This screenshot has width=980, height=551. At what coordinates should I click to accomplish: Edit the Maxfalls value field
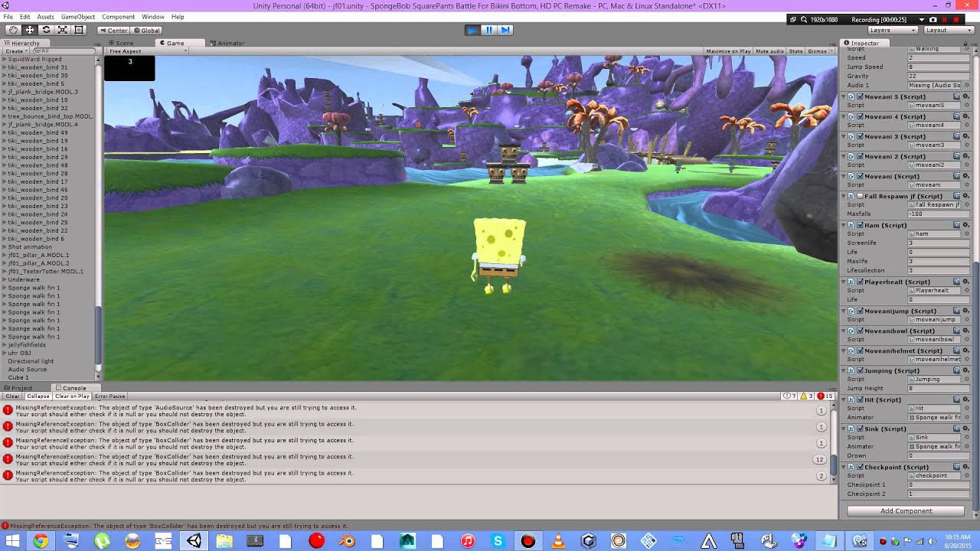(938, 214)
